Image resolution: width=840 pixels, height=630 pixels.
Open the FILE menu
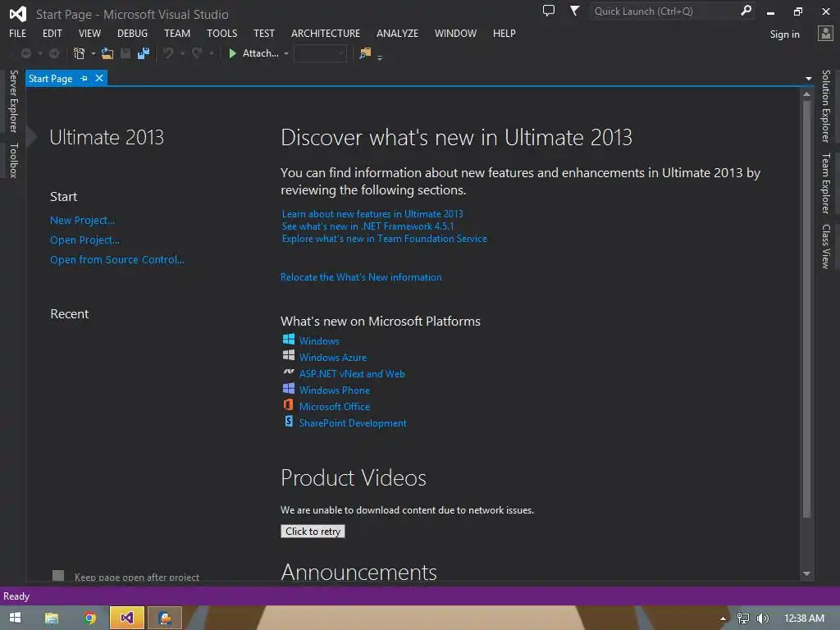tap(18, 33)
